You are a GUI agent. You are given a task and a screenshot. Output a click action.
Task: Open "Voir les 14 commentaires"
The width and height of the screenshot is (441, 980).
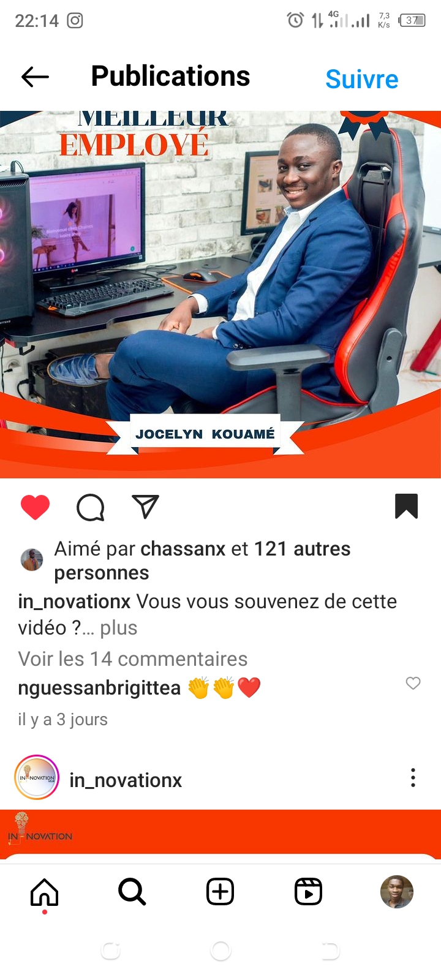[133, 659]
